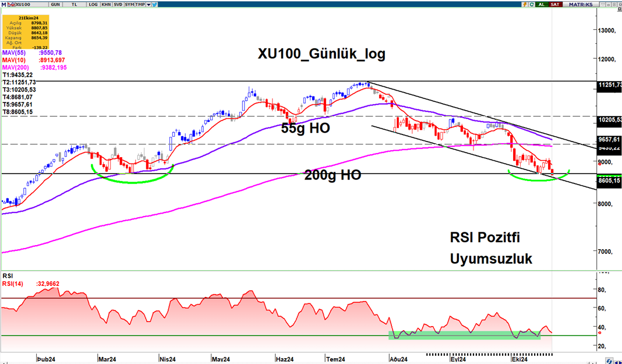Click the Matriks M logo icon
Screen dimensions: 622x364
coord(3,3)
